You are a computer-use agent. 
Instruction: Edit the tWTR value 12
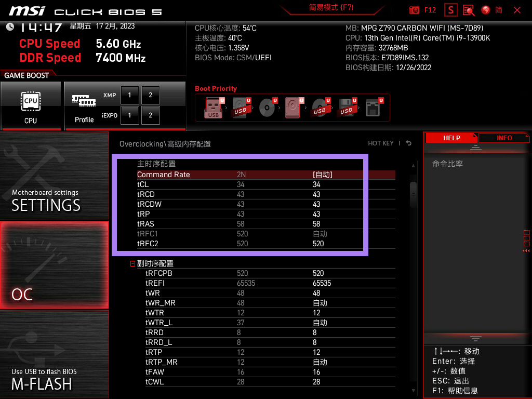coord(316,313)
